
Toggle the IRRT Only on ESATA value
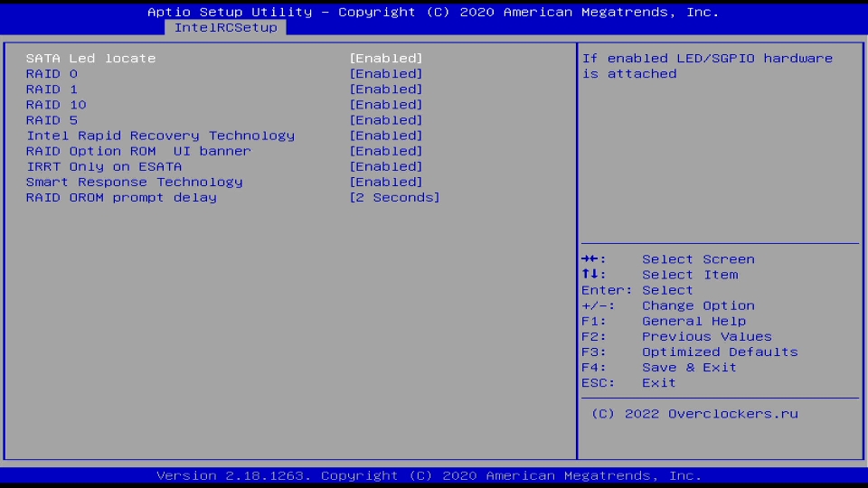tap(386, 166)
